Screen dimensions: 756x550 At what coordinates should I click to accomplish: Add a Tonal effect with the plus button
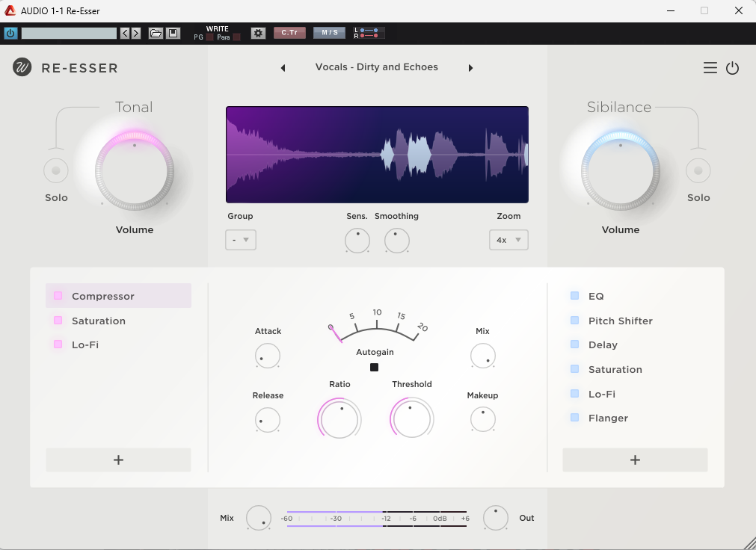118,460
